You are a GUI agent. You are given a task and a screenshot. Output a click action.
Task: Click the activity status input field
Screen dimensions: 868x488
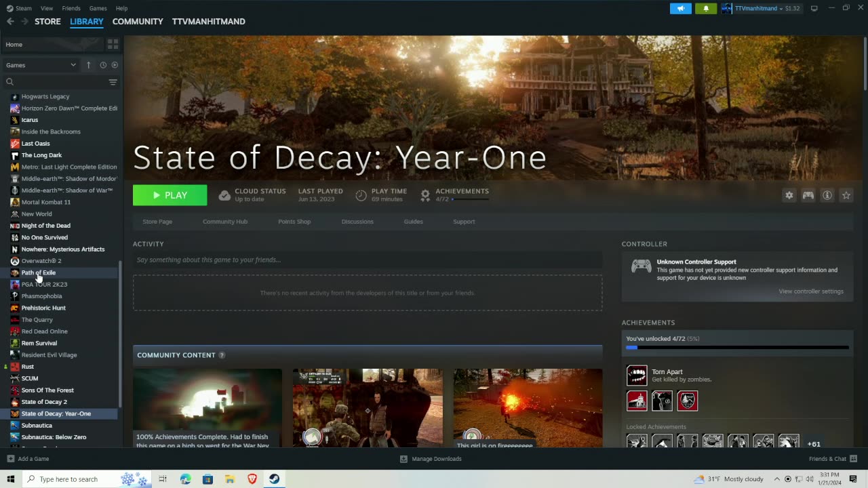[x=368, y=260]
